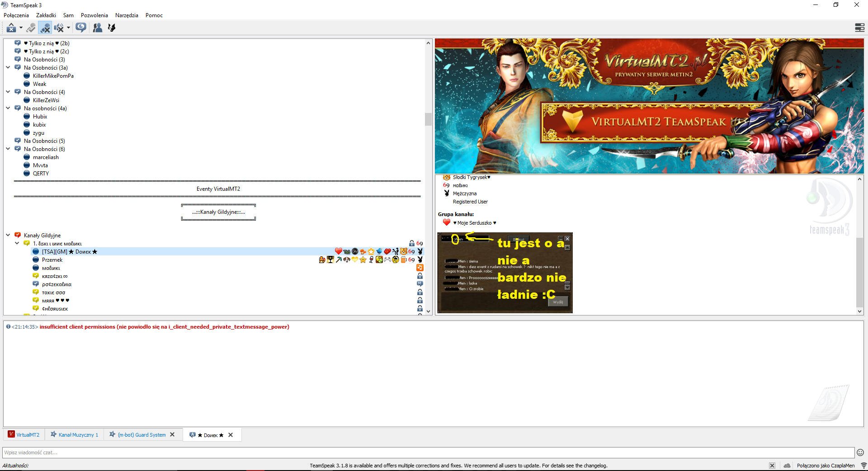Open the disconnect options dropdown arrow
Viewport: 868px width, 471px height.
(21, 28)
